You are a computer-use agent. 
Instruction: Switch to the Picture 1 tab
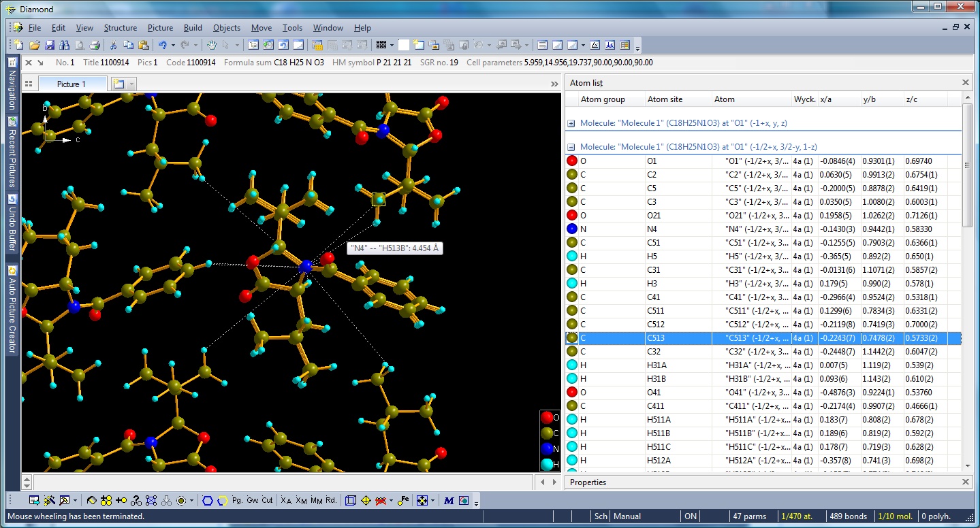point(71,84)
